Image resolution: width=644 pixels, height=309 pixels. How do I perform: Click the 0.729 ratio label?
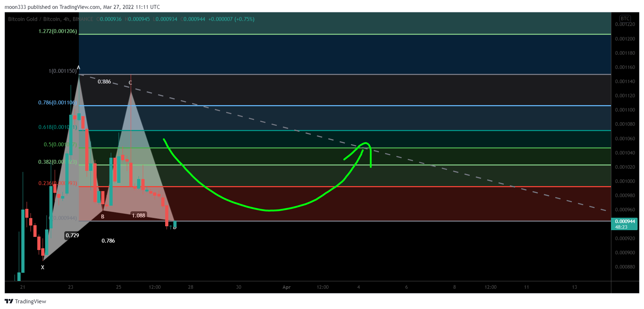click(x=72, y=235)
